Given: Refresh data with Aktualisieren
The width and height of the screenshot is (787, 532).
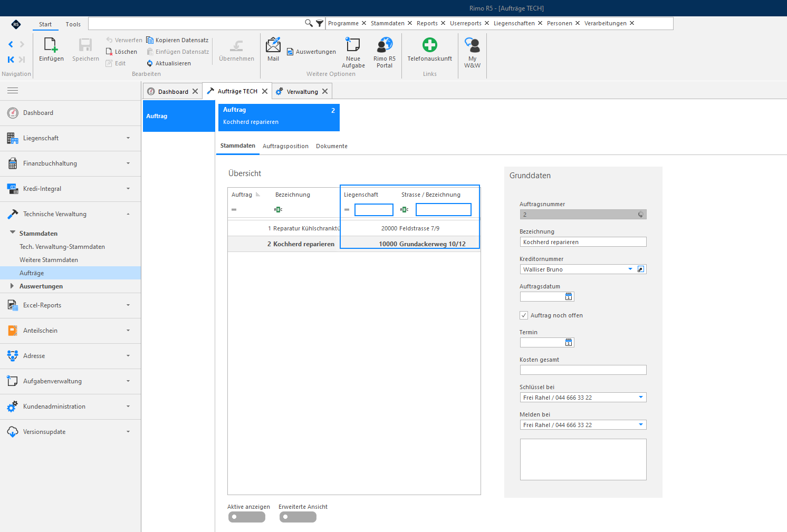Looking at the screenshot, I should (169, 63).
